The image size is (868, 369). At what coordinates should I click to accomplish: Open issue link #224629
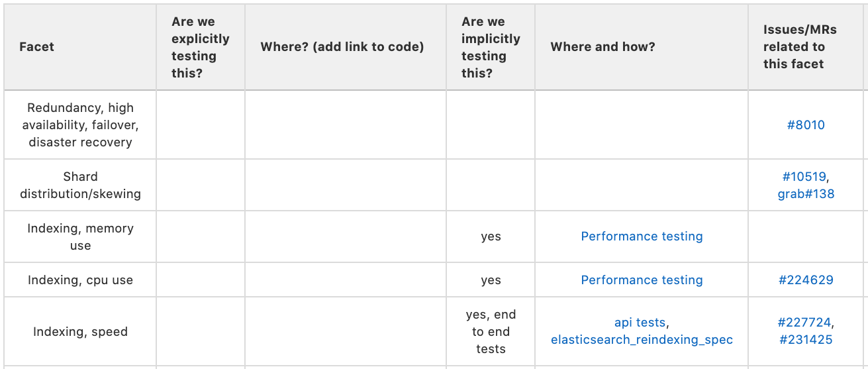tap(806, 280)
